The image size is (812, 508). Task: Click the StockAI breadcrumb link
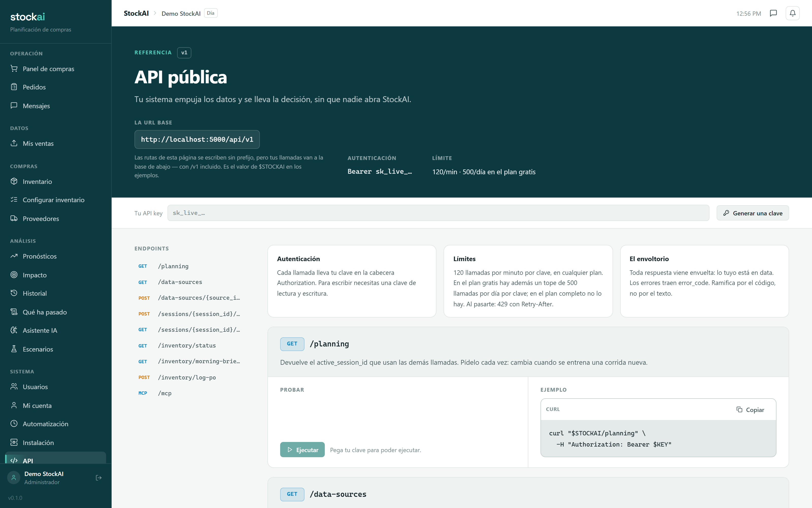click(136, 13)
